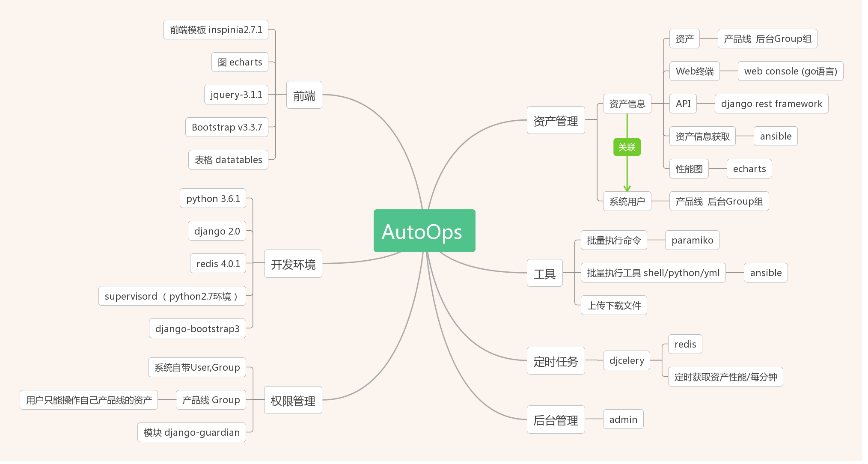Select the 系统用户 node
Screen dimensions: 868x464
627,201
